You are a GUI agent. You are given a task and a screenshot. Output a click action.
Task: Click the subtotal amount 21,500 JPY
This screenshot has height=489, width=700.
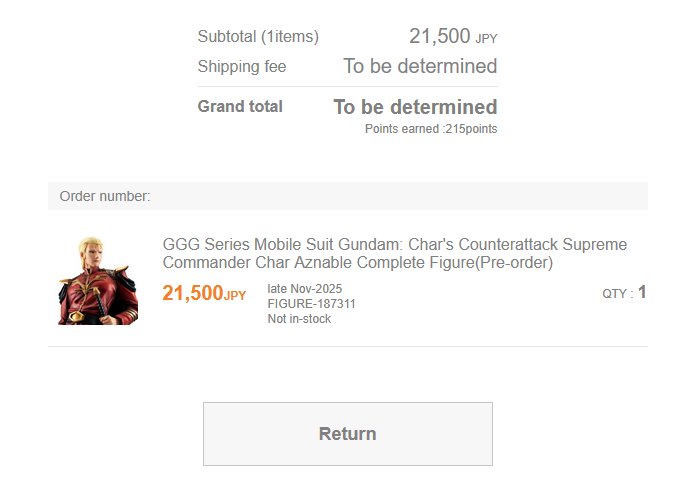click(453, 36)
